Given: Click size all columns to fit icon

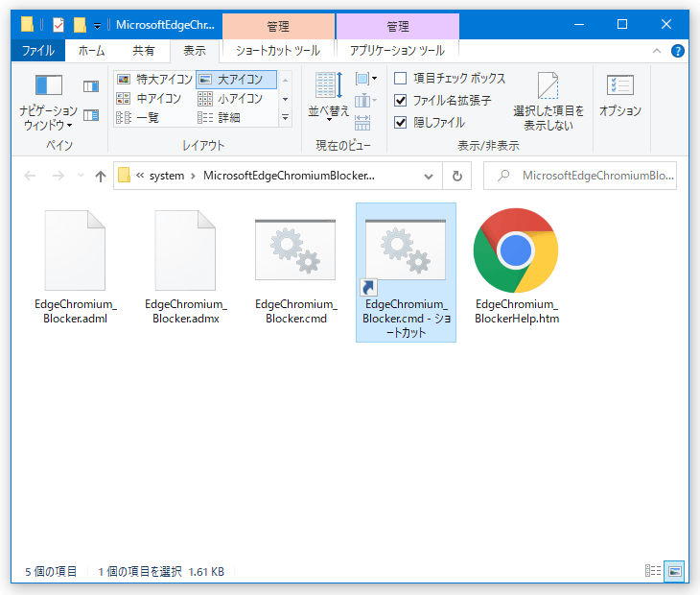Looking at the screenshot, I should point(362,123).
